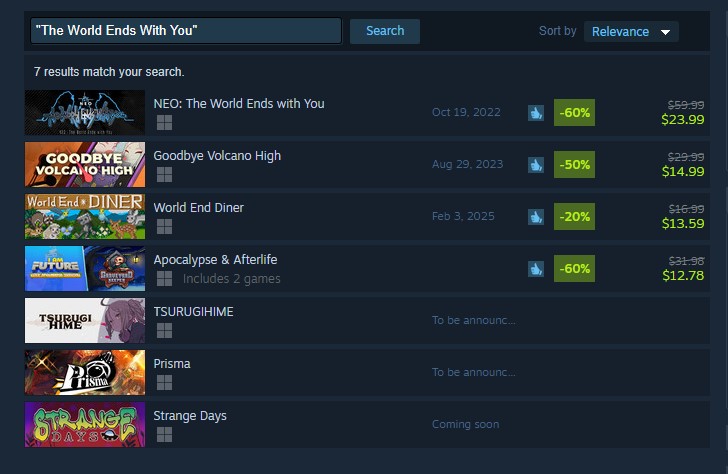
Task: Click the Windows platform icon under TSURUGIHIME
Action: point(164,331)
